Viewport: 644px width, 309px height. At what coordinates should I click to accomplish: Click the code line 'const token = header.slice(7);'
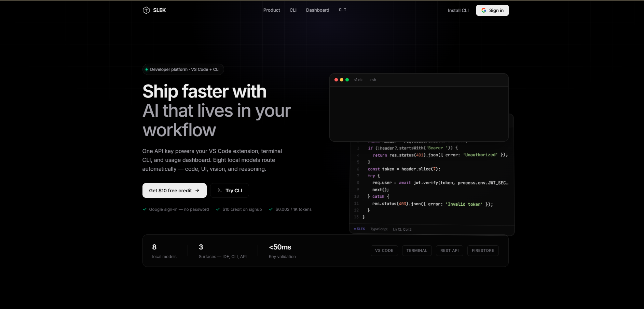coord(404,169)
